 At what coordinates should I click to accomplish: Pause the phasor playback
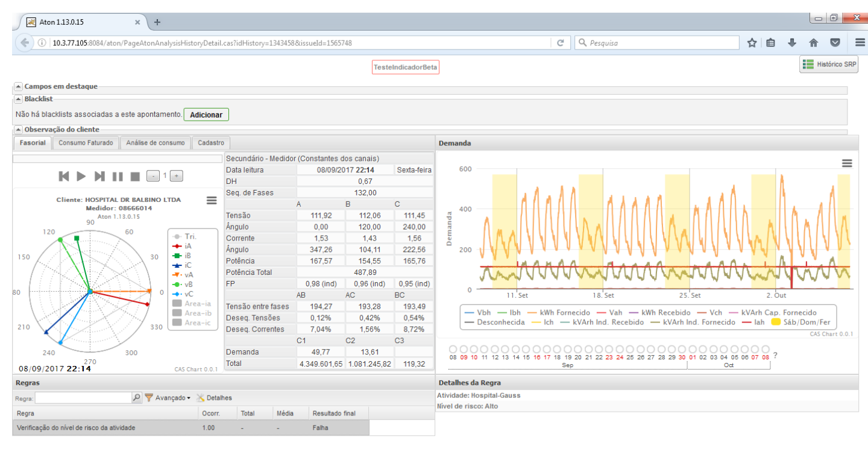118,176
